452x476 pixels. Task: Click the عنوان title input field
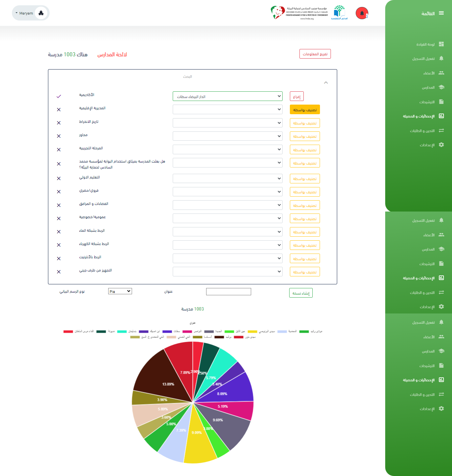click(x=228, y=292)
